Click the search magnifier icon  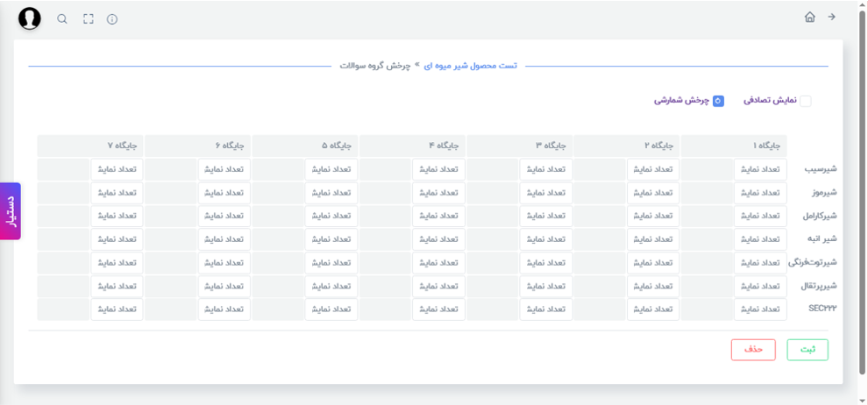pyautogui.click(x=62, y=18)
